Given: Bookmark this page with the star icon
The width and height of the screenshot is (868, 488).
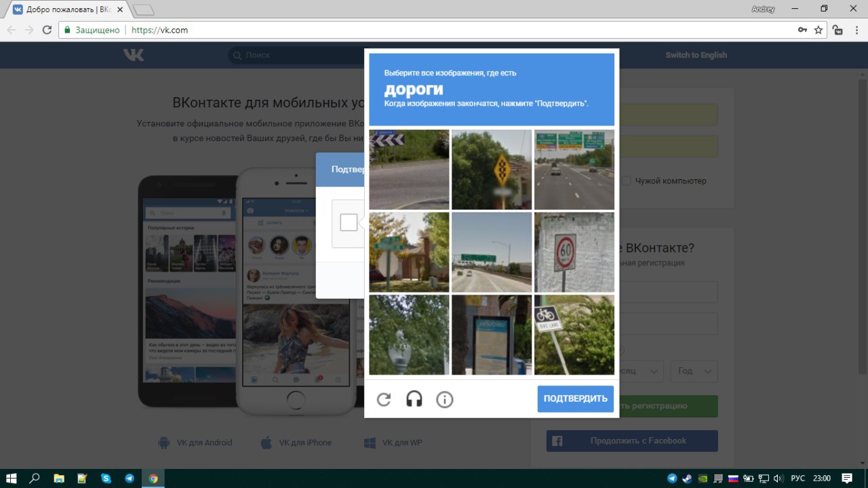Looking at the screenshot, I should point(818,30).
